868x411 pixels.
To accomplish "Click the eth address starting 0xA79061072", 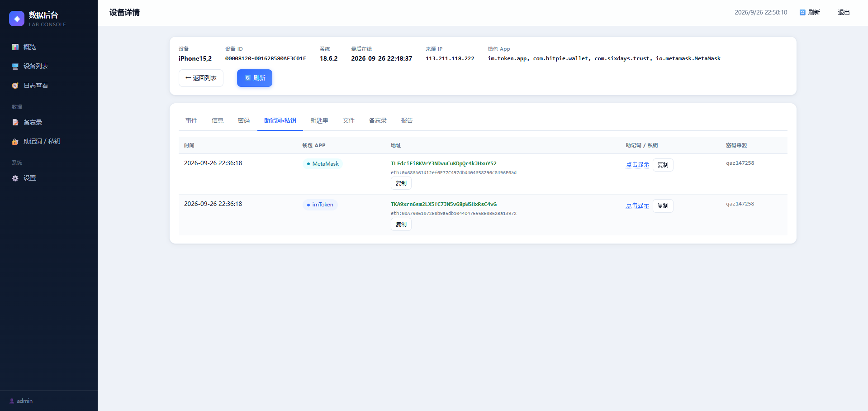I will click(454, 213).
